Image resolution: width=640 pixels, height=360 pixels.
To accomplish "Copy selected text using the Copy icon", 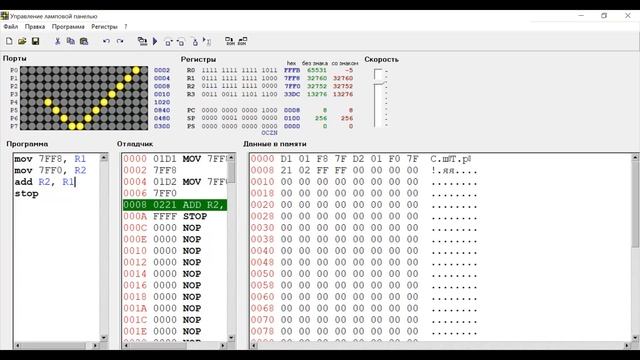I will (71, 41).
